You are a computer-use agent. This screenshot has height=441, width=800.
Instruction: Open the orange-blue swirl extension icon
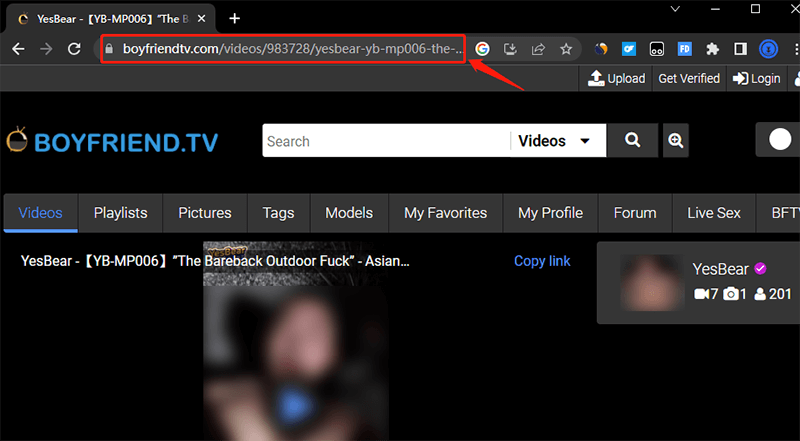[601, 49]
